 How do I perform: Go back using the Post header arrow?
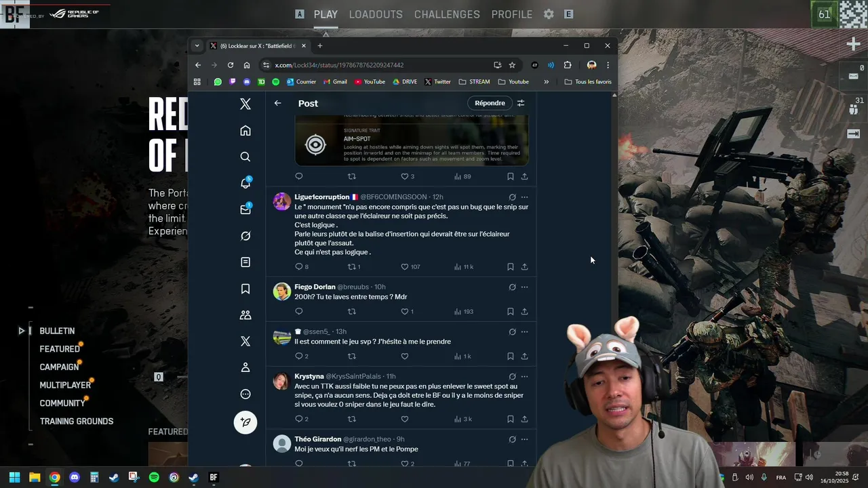(x=277, y=103)
